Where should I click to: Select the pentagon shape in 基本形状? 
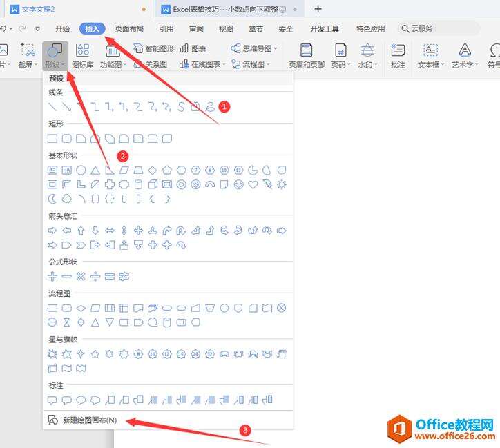166,170
